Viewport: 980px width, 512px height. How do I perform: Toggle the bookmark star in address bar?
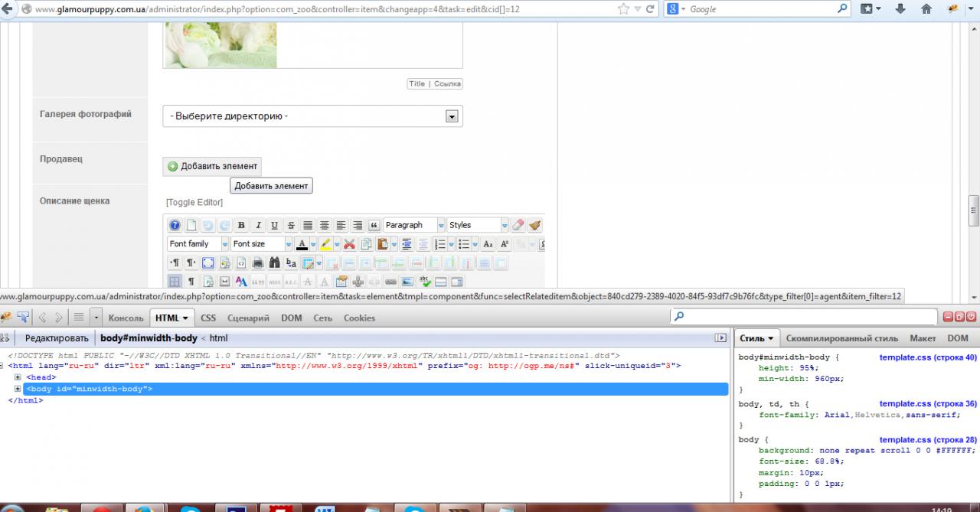click(x=623, y=9)
